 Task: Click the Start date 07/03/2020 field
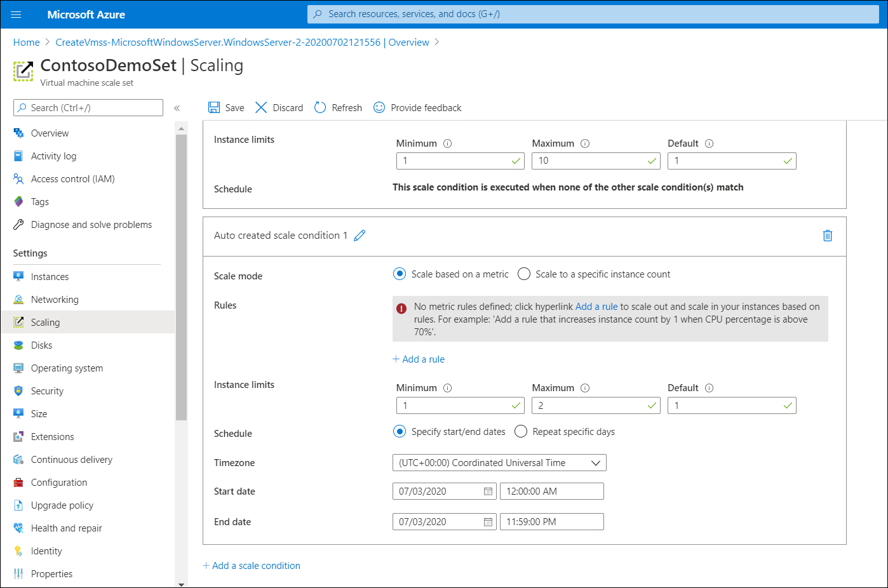445,491
